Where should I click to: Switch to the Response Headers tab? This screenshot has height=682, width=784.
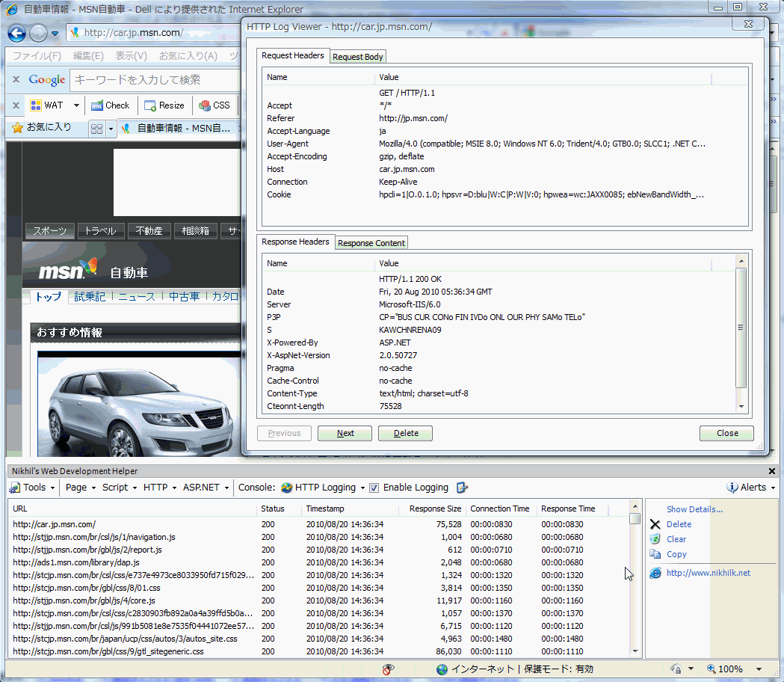(295, 242)
